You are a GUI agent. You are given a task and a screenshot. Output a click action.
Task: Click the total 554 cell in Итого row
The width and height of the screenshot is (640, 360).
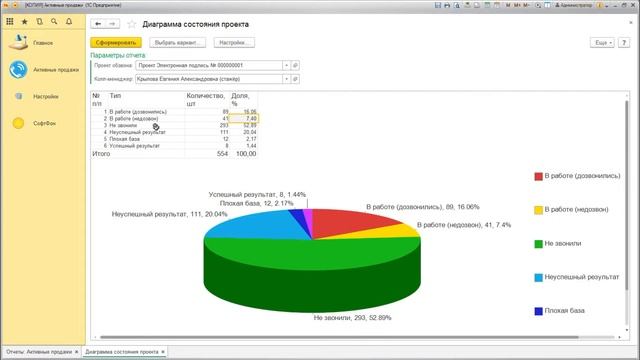pyautogui.click(x=222, y=154)
